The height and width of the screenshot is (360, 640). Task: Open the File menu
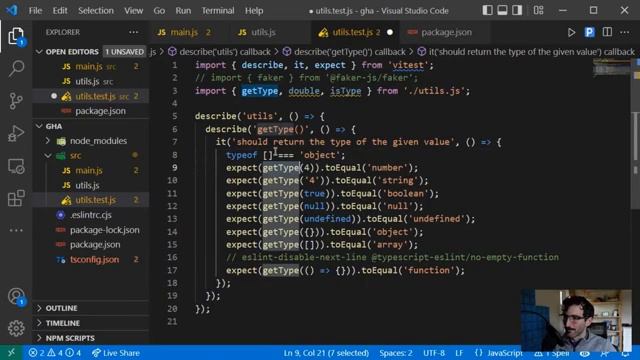pos(35,10)
